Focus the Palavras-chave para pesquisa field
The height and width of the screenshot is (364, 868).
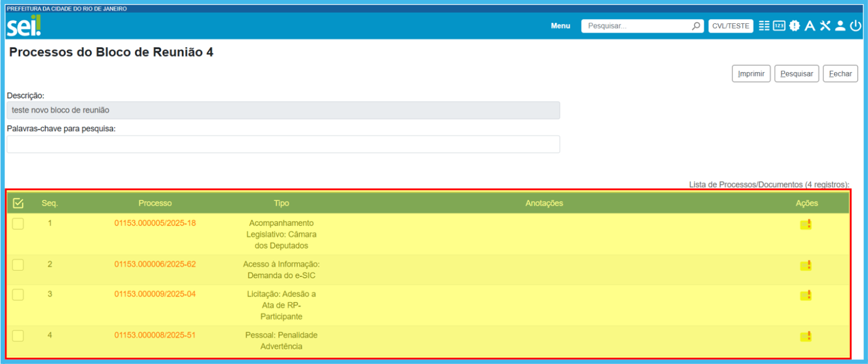pos(283,144)
